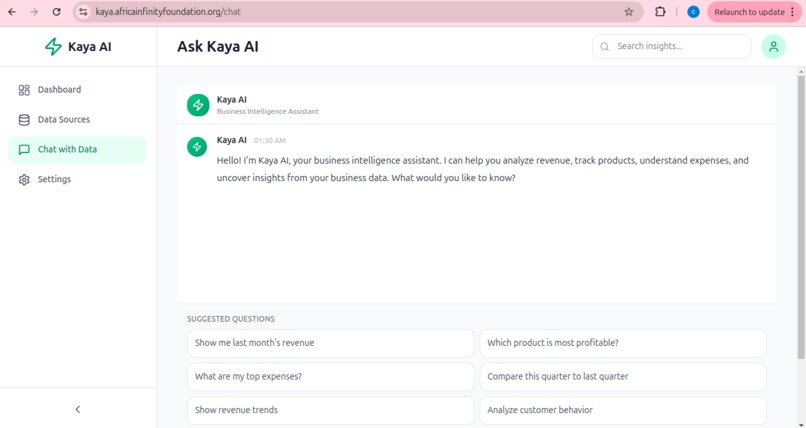This screenshot has width=806, height=428.
Task: Open the browser extensions puzzle icon
Action: [x=660, y=12]
